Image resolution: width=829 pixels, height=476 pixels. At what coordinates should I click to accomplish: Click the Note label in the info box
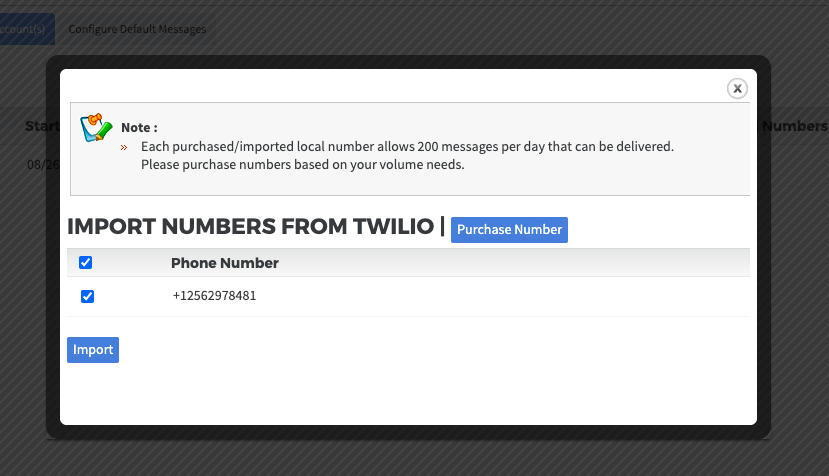139,127
